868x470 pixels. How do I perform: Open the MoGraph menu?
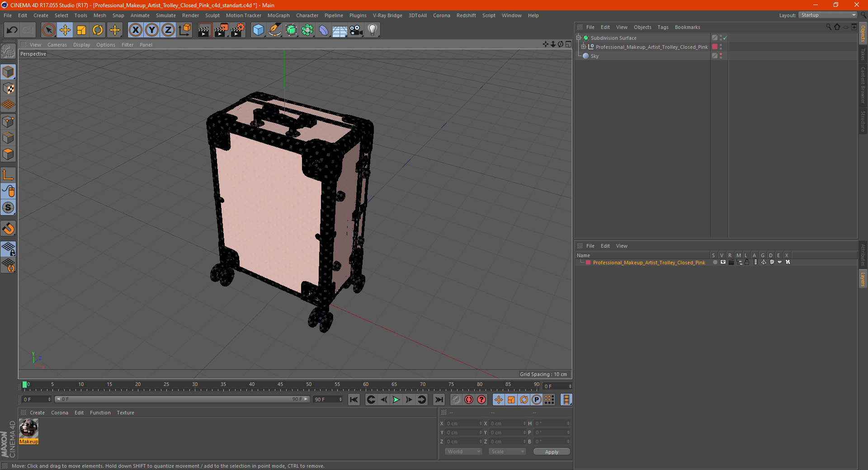click(278, 15)
